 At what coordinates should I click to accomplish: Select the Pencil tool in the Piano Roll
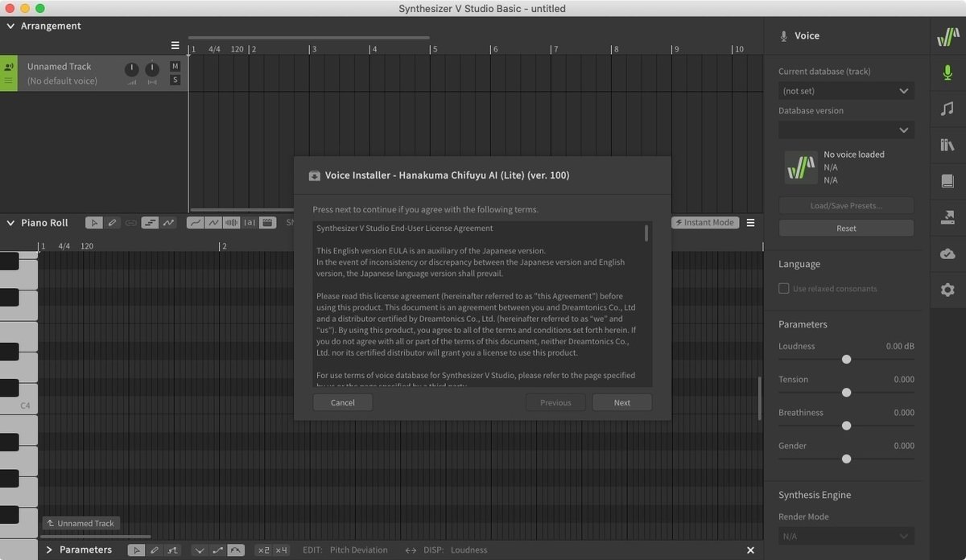[112, 222]
